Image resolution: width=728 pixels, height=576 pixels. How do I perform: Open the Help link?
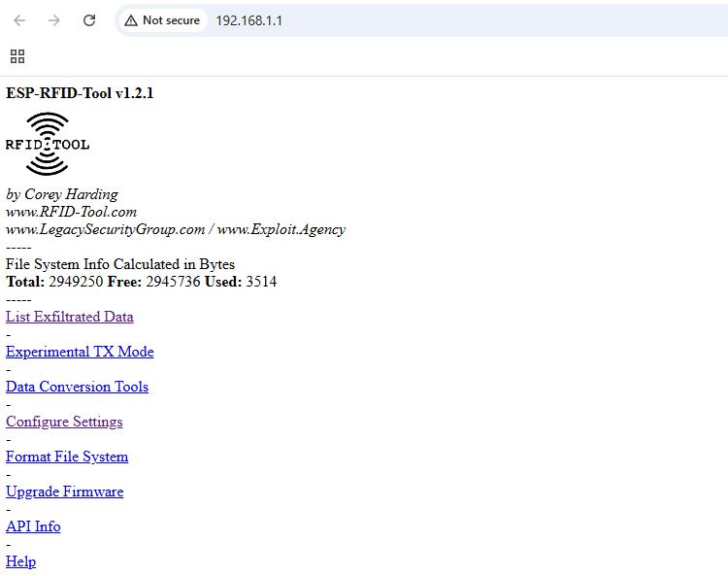(x=20, y=561)
